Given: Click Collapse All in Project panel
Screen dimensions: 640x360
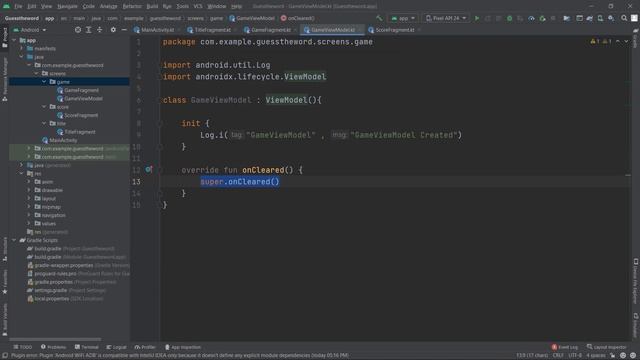Looking at the screenshot, I should coord(100,30).
